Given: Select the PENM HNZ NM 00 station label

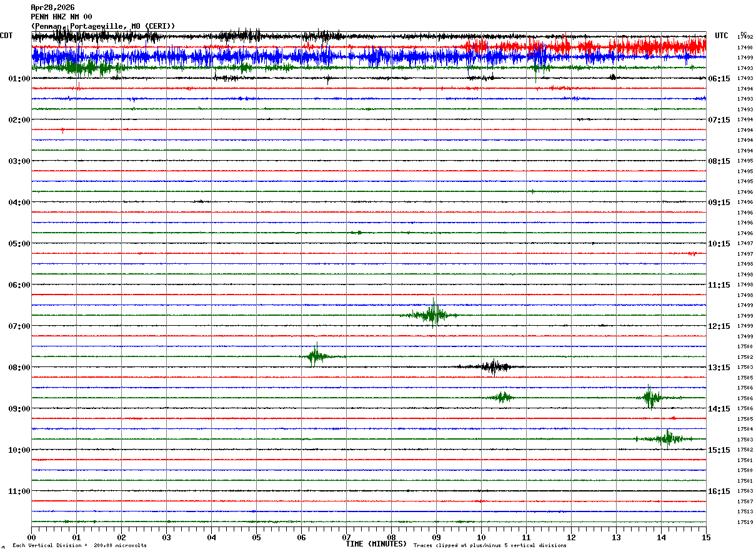Looking at the screenshot, I should [61, 17].
